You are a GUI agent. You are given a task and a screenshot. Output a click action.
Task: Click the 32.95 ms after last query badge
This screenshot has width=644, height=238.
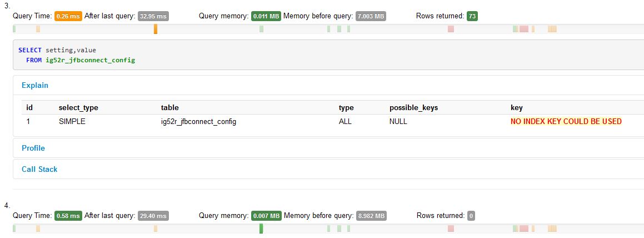(153, 16)
